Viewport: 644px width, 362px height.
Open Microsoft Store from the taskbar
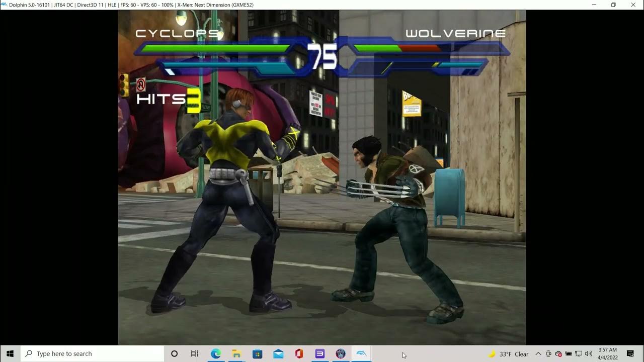coord(258,354)
